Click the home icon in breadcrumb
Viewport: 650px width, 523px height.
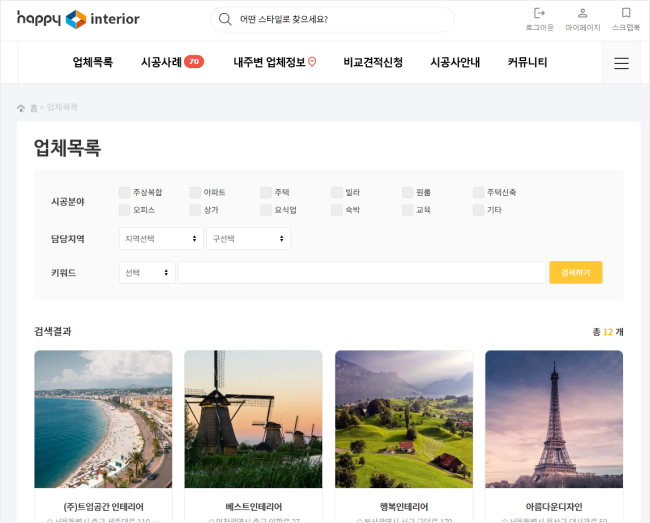pos(21,108)
